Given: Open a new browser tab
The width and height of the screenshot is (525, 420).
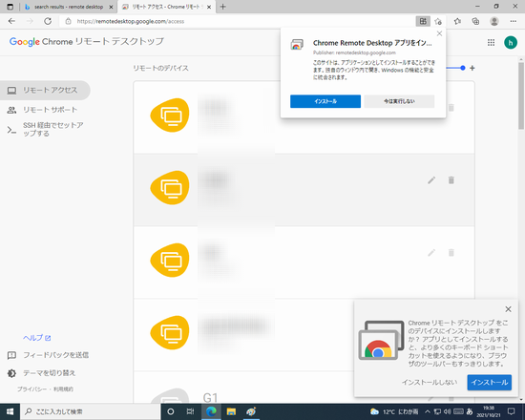Looking at the screenshot, I should 223,7.
